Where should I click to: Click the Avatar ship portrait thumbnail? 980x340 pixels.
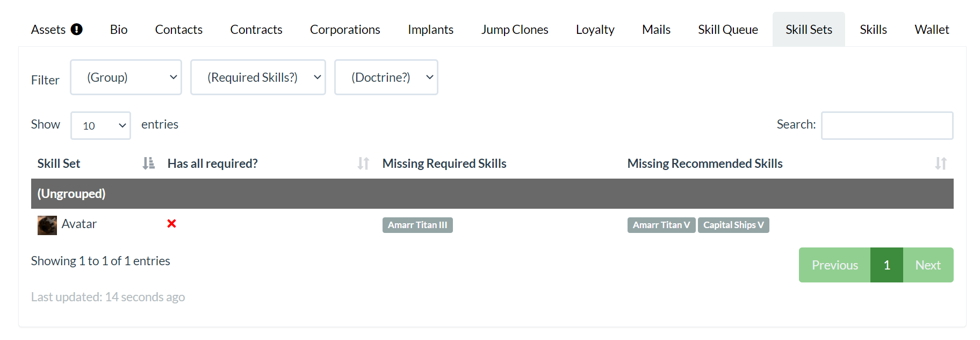[47, 225]
